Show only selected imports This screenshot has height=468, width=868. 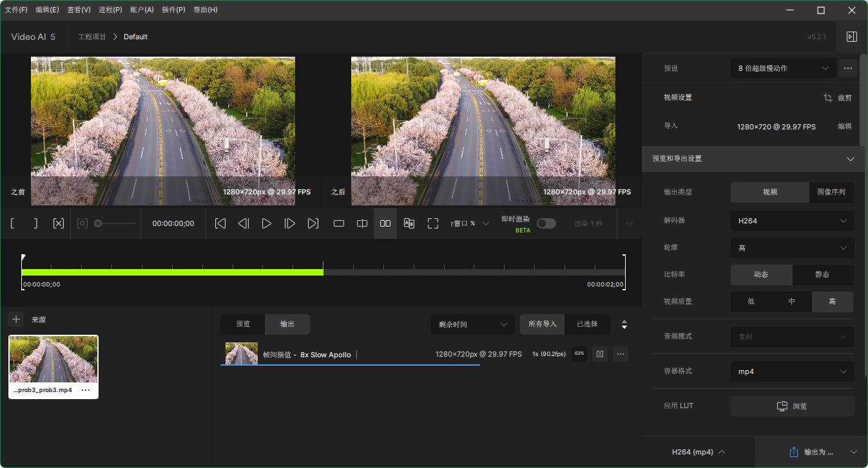587,324
